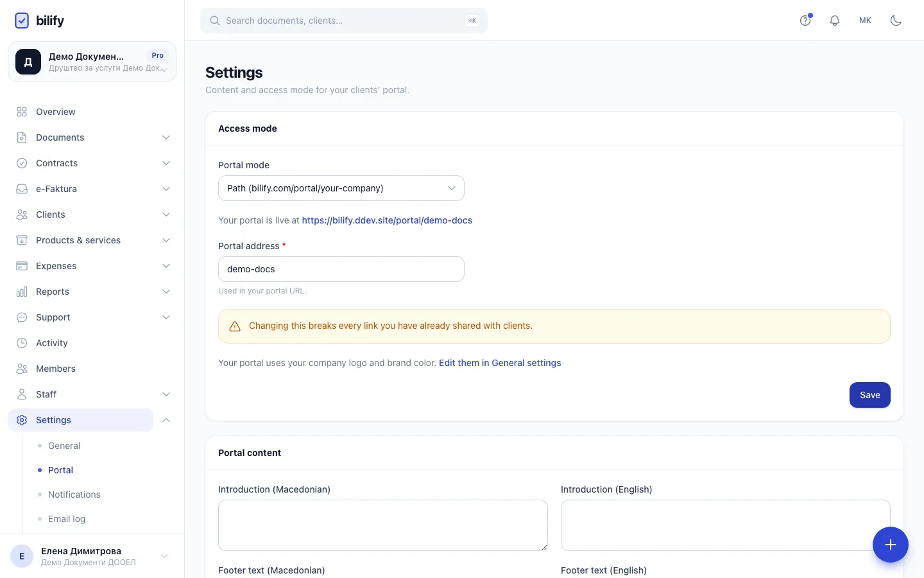The height and width of the screenshot is (578, 924).
Task: Open the live portal URL link
Action: point(387,220)
